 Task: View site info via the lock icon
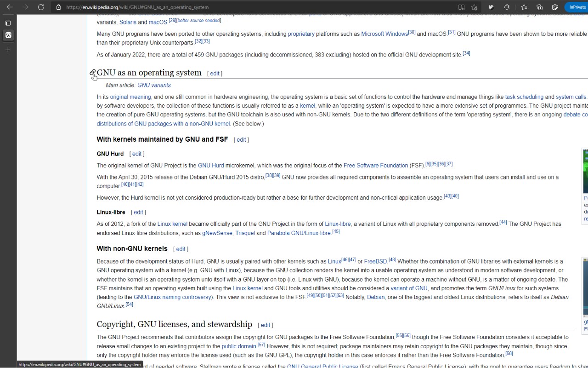point(58,7)
